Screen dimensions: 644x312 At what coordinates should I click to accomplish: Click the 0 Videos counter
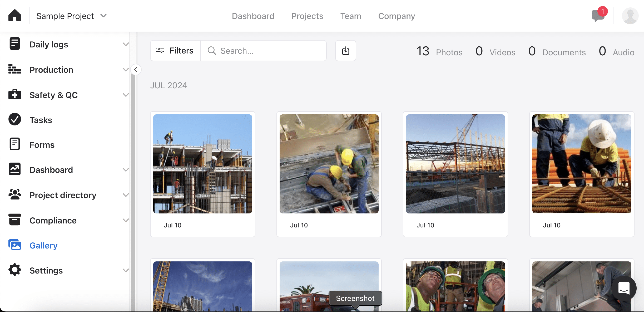pos(495,51)
